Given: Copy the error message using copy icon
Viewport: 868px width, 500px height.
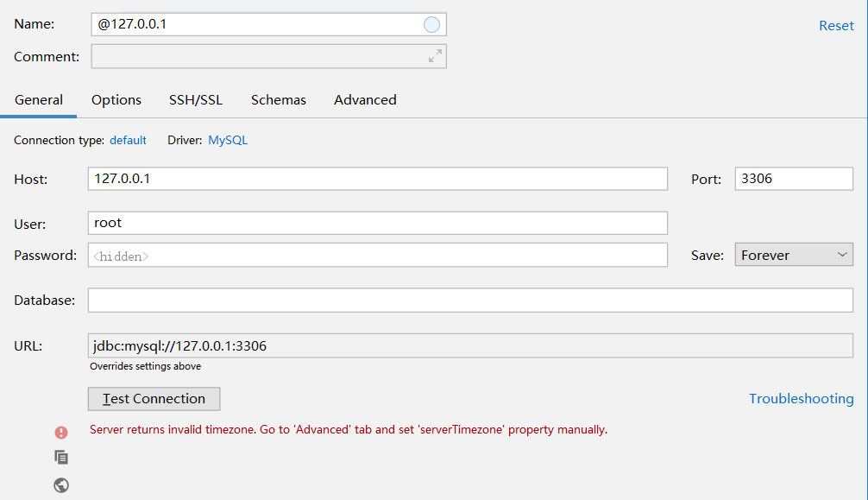Looking at the screenshot, I should pos(60,457).
